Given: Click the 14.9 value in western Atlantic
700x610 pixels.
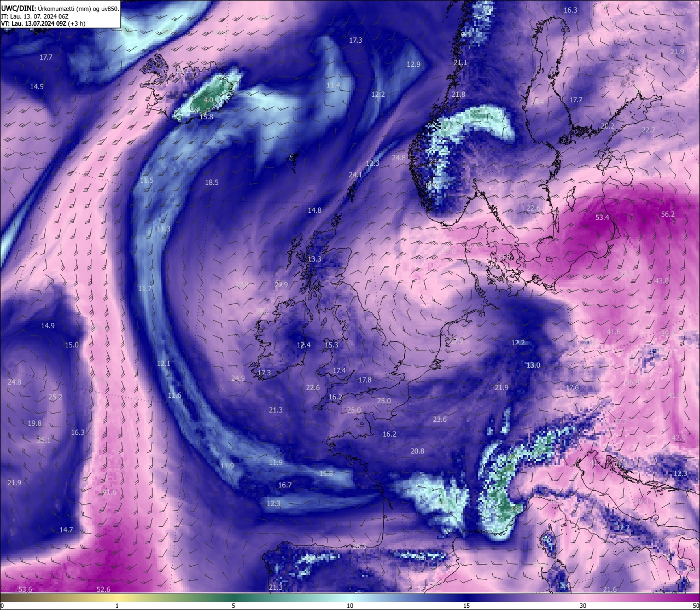Looking at the screenshot, I should [48, 326].
